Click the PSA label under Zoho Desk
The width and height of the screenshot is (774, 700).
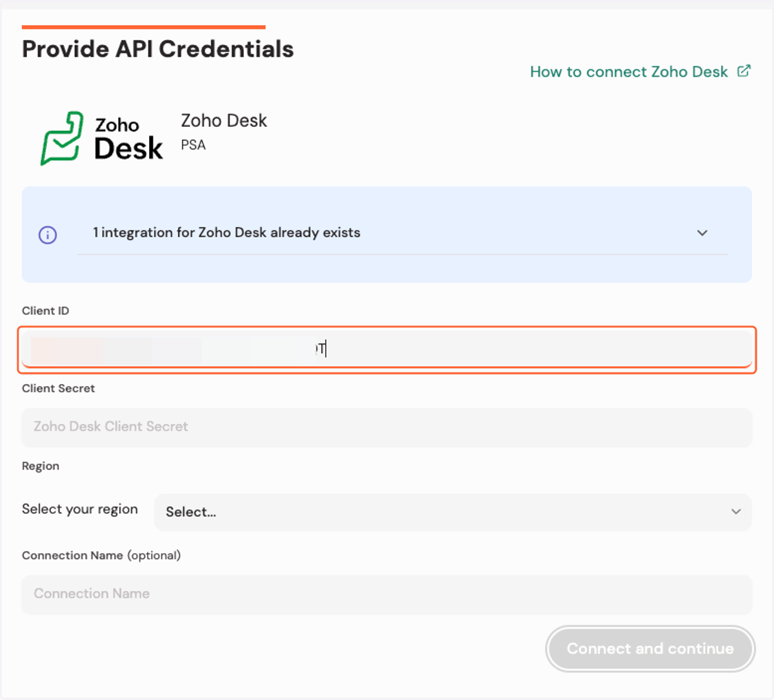point(193,145)
